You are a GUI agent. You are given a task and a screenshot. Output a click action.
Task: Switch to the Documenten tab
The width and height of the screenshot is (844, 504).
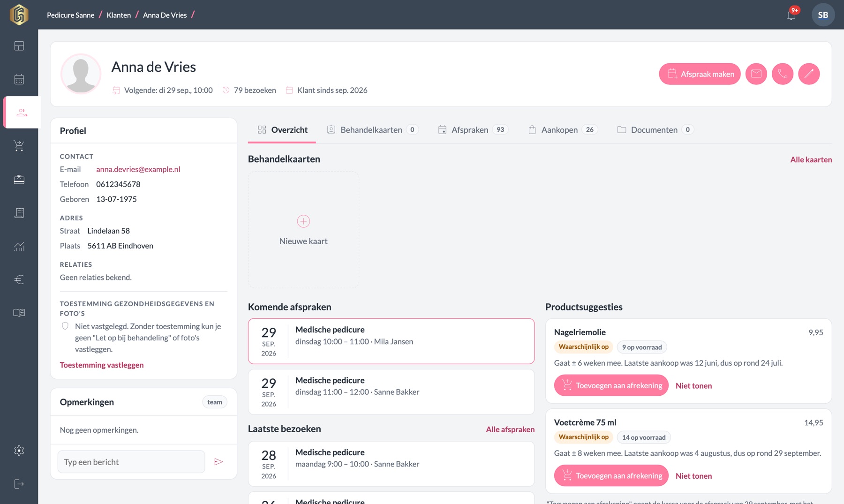[655, 130]
